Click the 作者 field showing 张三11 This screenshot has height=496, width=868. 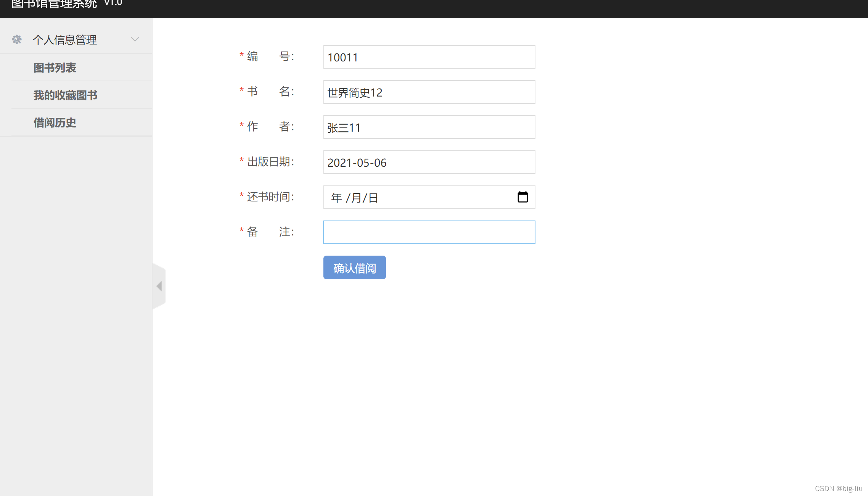click(429, 127)
